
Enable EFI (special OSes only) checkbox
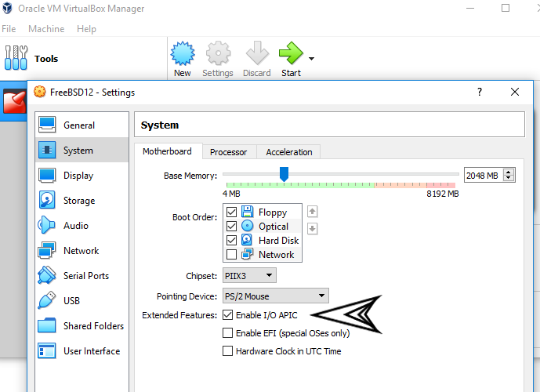pyautogui.click(x=227, y=332)
